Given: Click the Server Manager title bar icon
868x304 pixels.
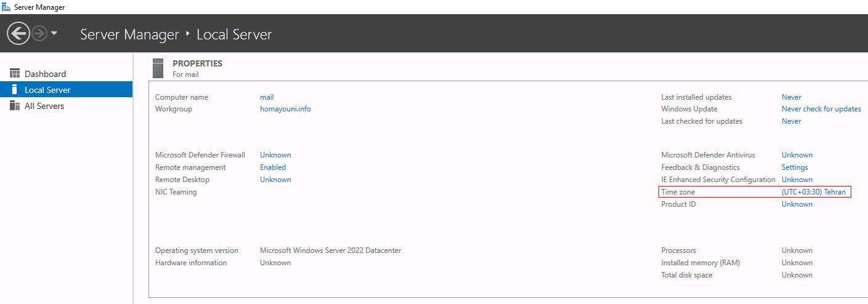Looking at the screenshot, I should click(x=6, y=7).
